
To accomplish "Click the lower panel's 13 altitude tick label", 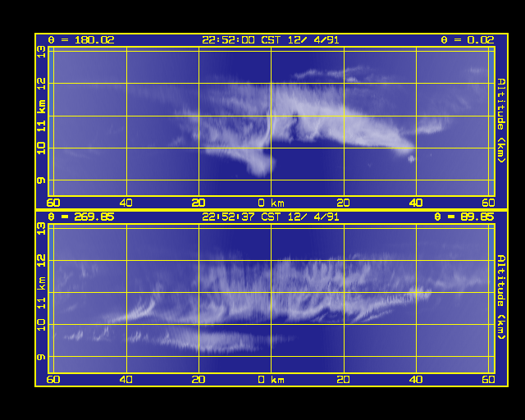I will tap(41, 229).
